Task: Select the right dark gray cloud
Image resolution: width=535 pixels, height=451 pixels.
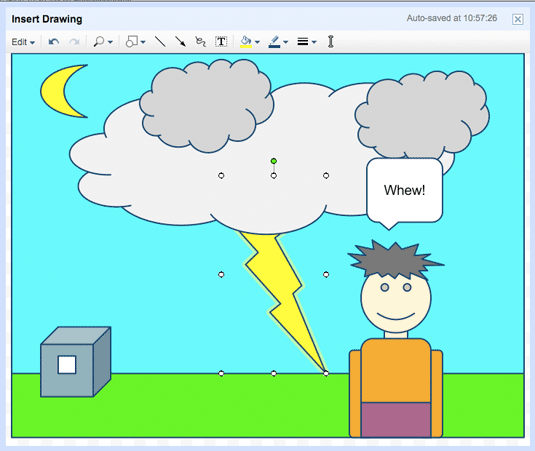Action: (x=422, y=115)
